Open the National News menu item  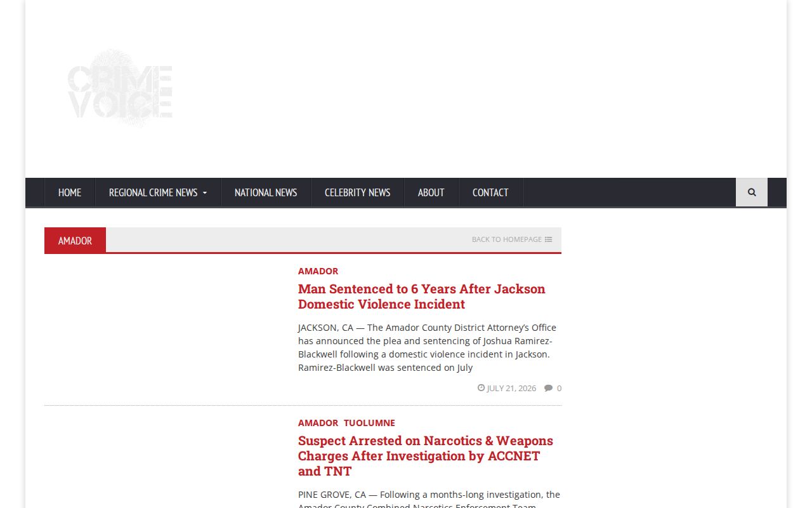[x=266, y=192]
